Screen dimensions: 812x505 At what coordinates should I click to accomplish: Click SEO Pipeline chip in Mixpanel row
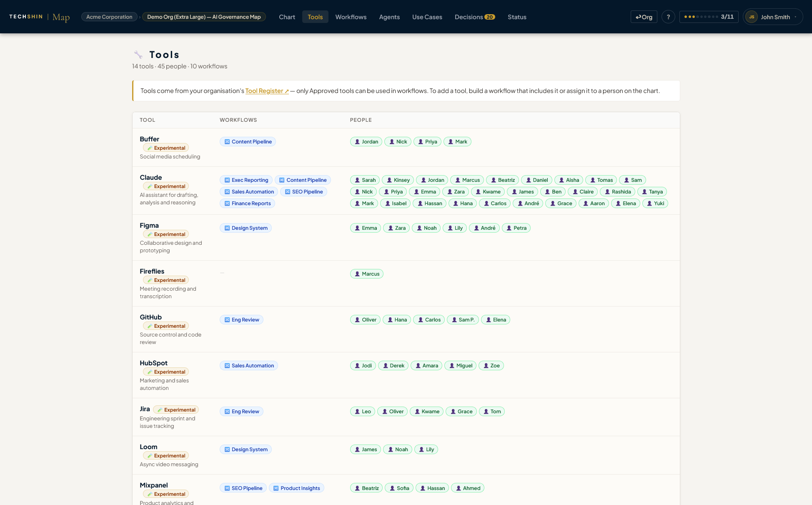(243, 488)
